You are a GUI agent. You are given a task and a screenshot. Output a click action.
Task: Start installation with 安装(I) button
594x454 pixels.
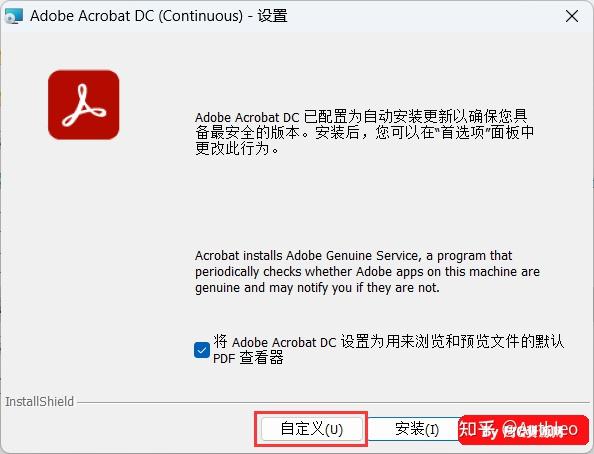point(417,429)
